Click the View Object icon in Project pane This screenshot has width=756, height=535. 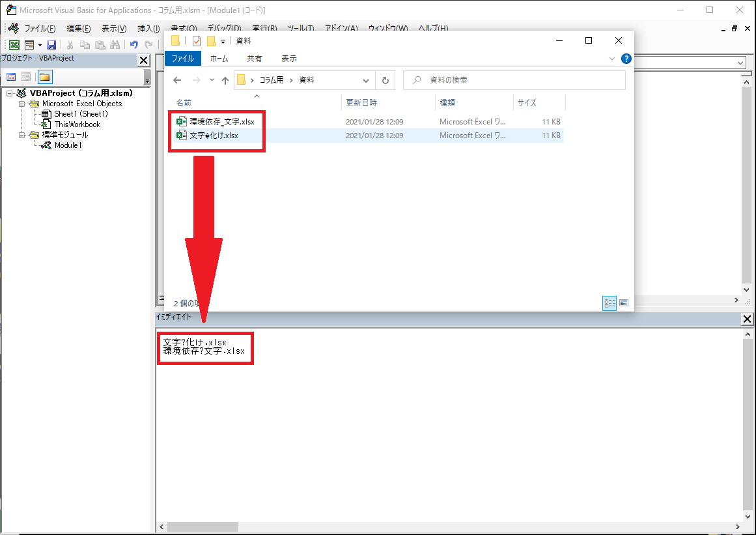[25, 77]
